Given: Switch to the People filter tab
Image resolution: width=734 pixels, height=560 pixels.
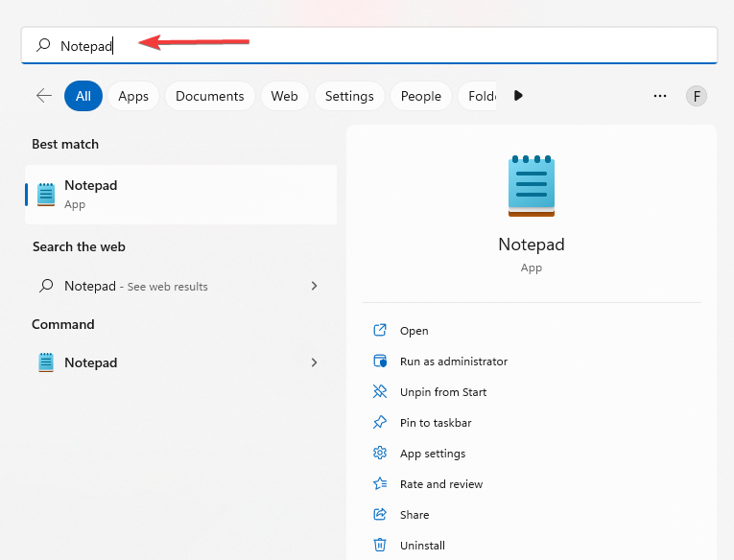Looking at the screenshot, I should (x=421, y=96).
